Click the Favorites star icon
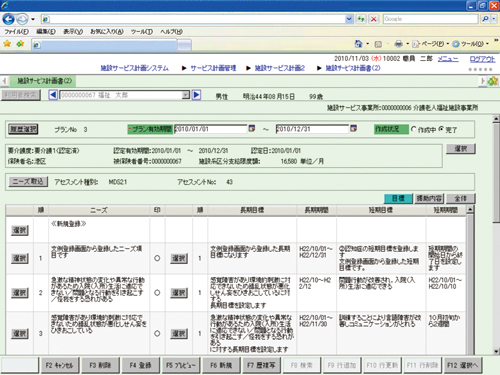 [7, 44]
